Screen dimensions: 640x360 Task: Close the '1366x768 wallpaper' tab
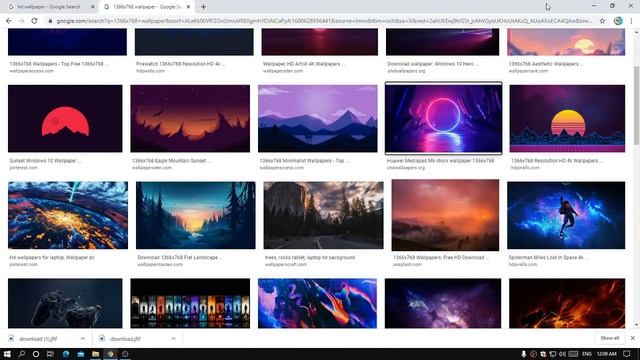[188, 7]
